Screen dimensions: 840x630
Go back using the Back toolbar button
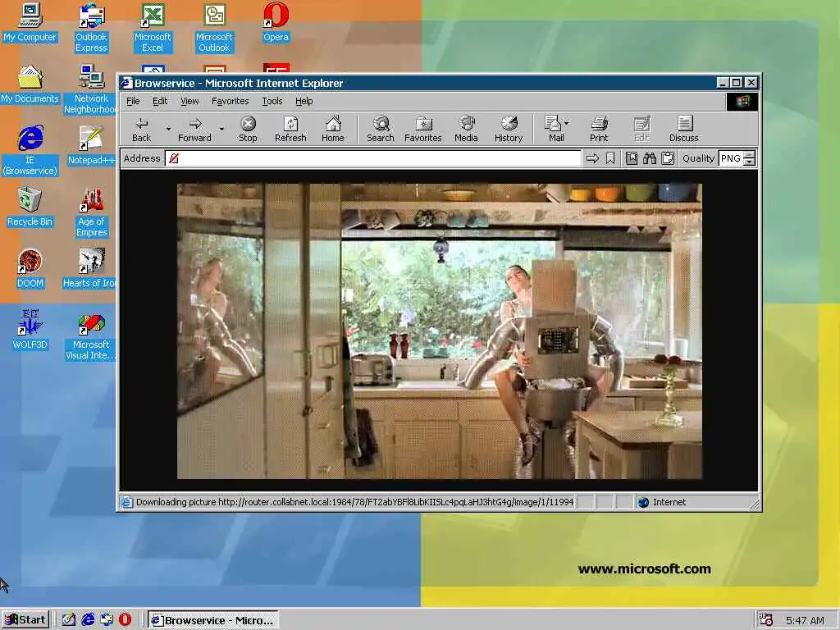(x=141, y=129)
